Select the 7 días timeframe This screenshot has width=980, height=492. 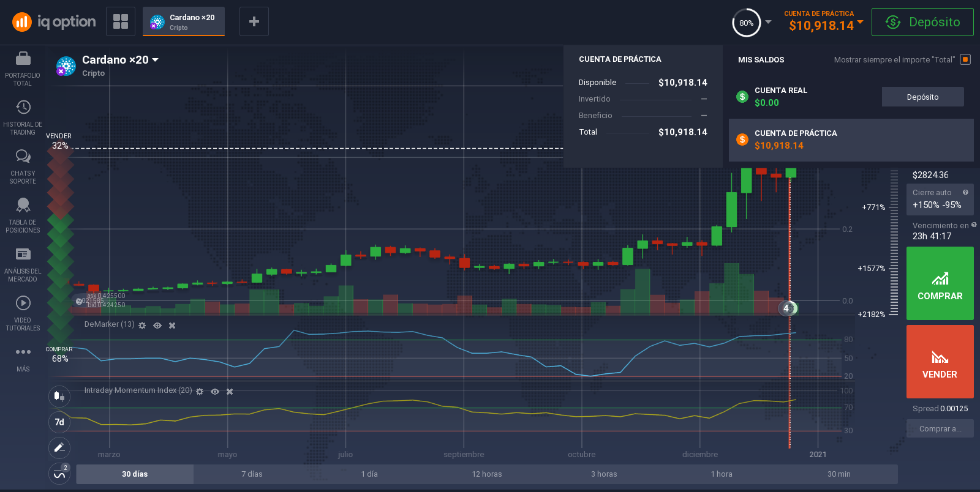click(252, 474)
